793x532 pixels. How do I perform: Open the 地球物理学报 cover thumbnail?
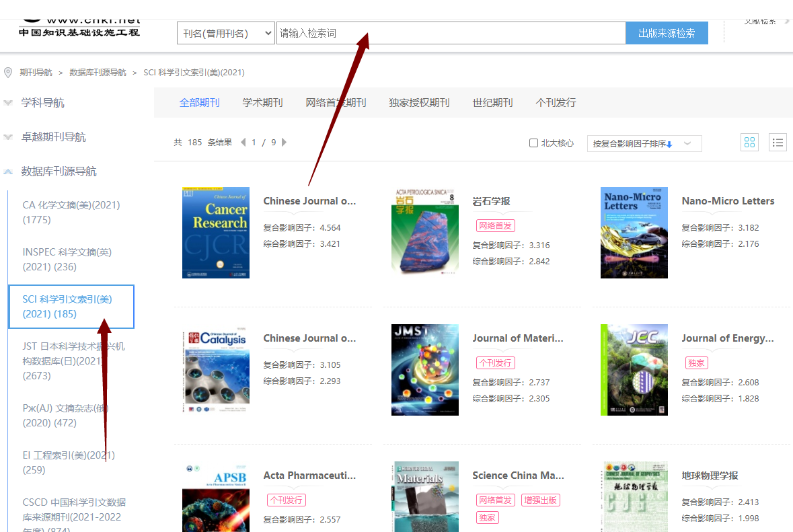pyautogui.click(x=634, y=496)
